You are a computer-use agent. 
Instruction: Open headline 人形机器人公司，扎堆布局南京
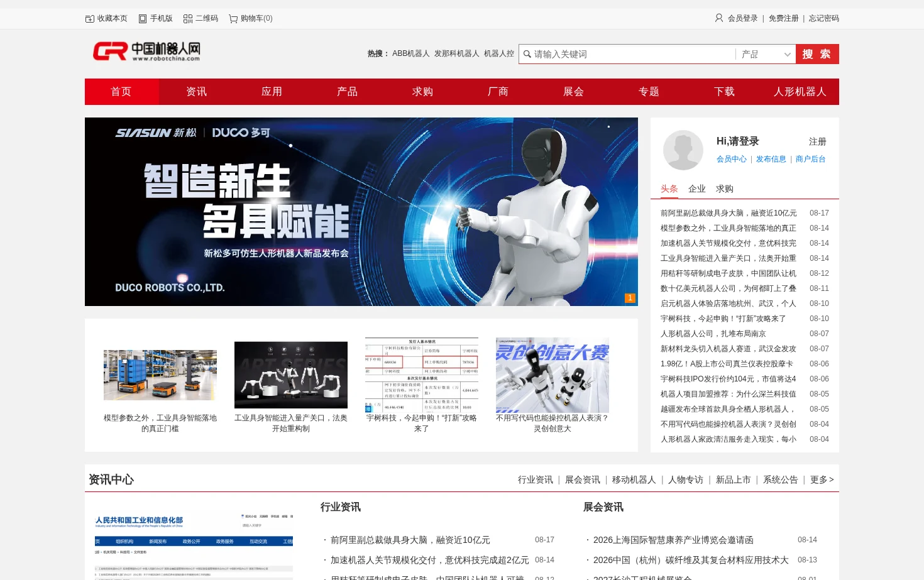(713, 334)
